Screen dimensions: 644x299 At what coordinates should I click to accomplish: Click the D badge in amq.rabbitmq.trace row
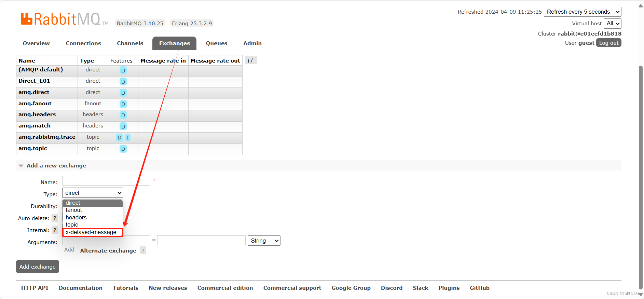(119, 137)
